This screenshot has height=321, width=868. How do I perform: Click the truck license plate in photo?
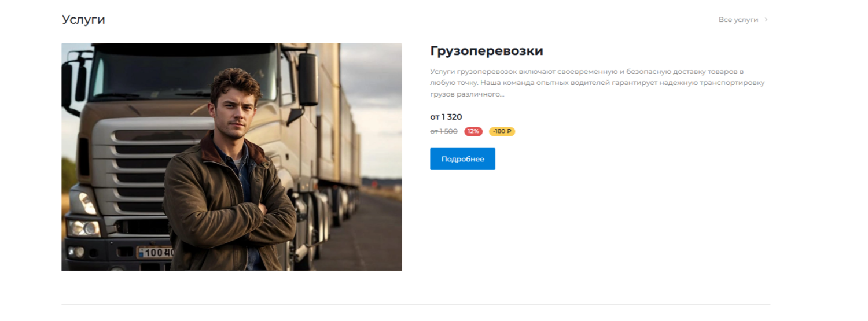pyautogui.click(x=155, y=252)
